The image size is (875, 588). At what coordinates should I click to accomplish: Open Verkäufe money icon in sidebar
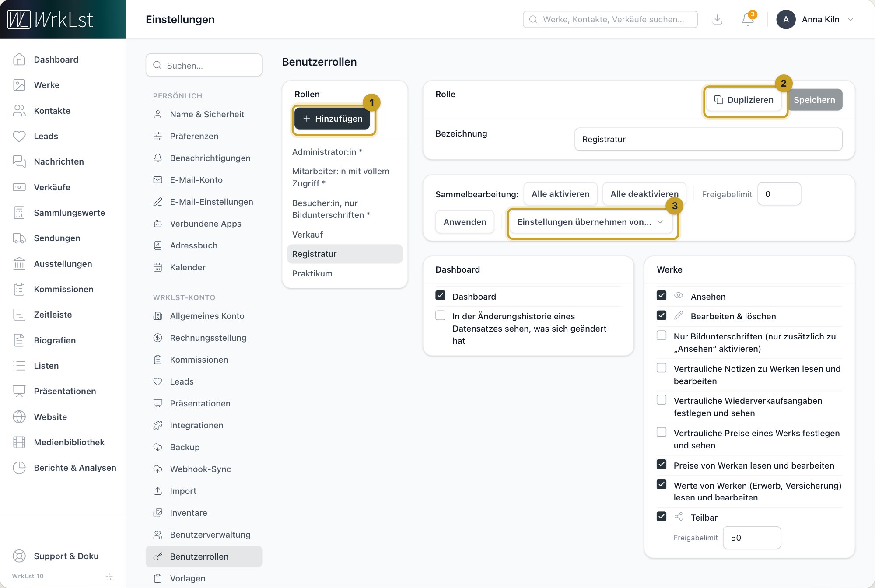point(19,187)
